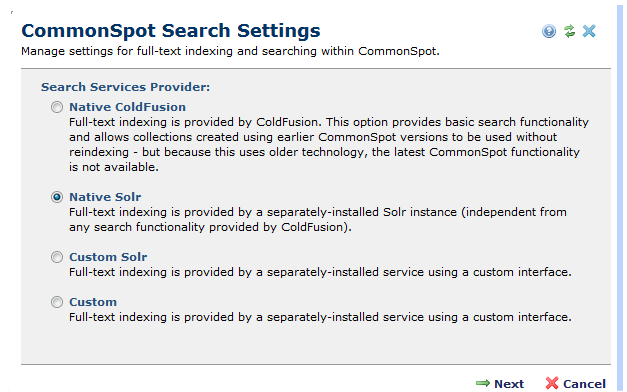Screen dimensions: 627x392
Task: Click the Native ColdFusion description text
Action: coord(329,144)
